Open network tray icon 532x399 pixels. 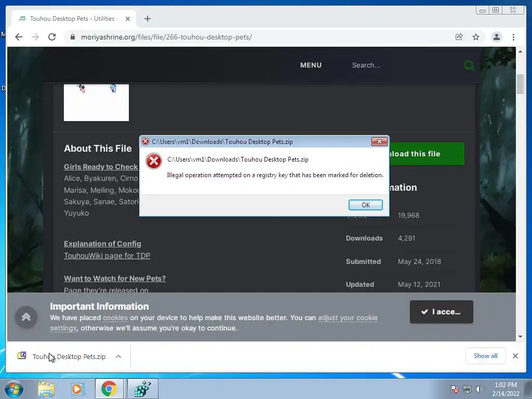pos(467,390)
